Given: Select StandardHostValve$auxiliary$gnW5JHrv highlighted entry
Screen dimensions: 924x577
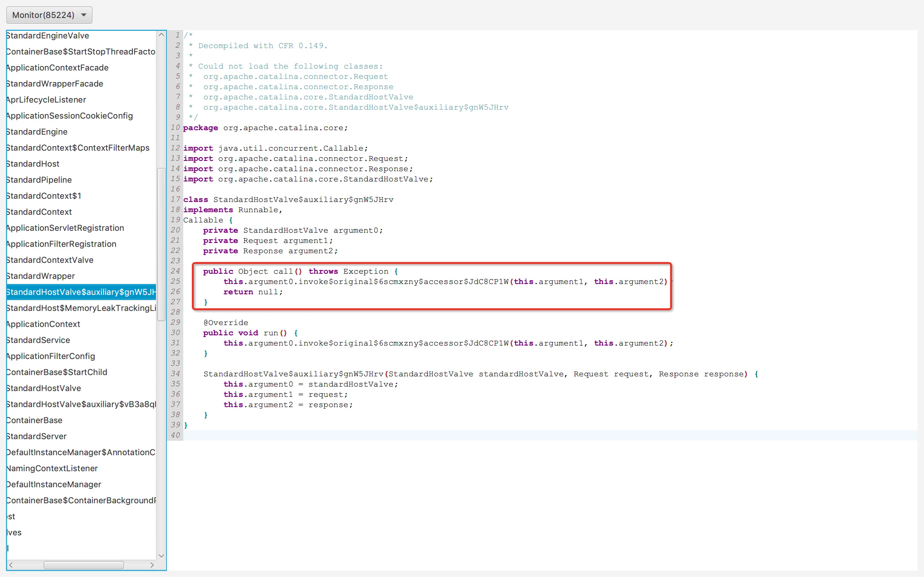Looking at the screenshot, I should point(81,292).
